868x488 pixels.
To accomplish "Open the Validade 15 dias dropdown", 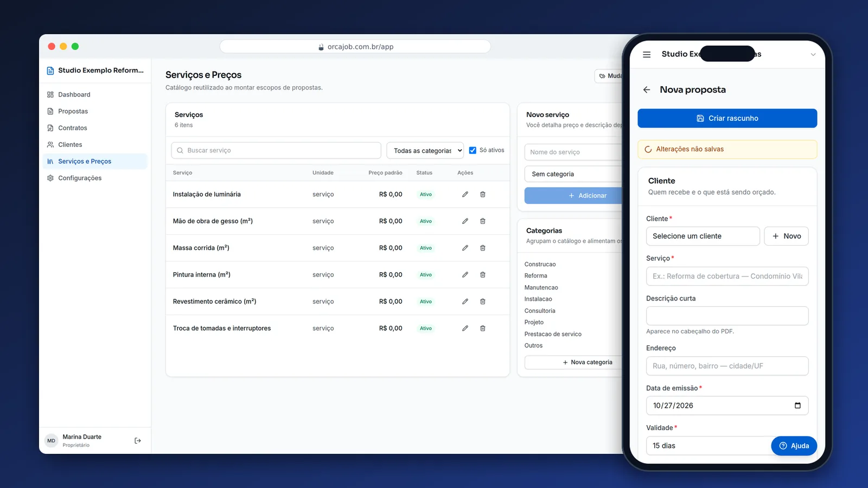I will [709, 446].
